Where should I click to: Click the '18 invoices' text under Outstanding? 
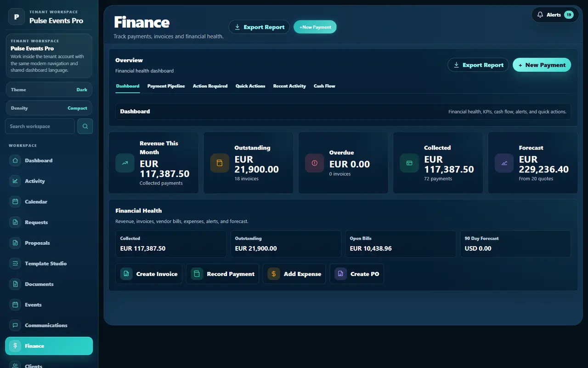246,178
